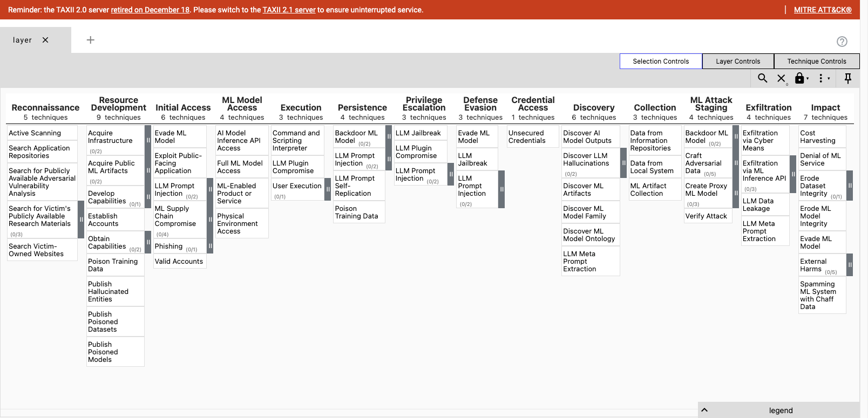Expand Discover LLM Hallucinations sub-techniques
Image resolution: width=868 pixels, height=418 pixels.
pyautogui.click(x=623, y=163)
